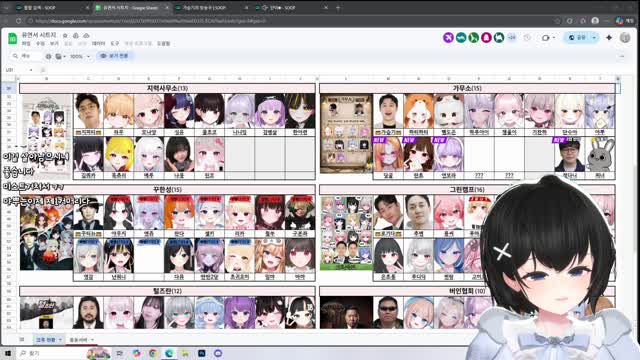Viewport: 640px width, 360px height.
Task: Open the Google Sheets home logo icon
Action: click(x=13, y=39)
